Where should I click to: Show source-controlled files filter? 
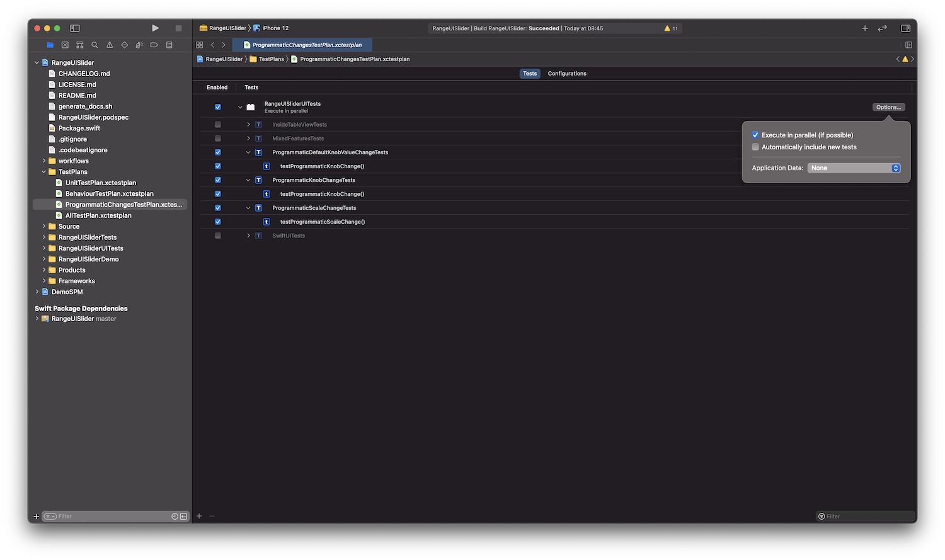(x=183, y=517)
